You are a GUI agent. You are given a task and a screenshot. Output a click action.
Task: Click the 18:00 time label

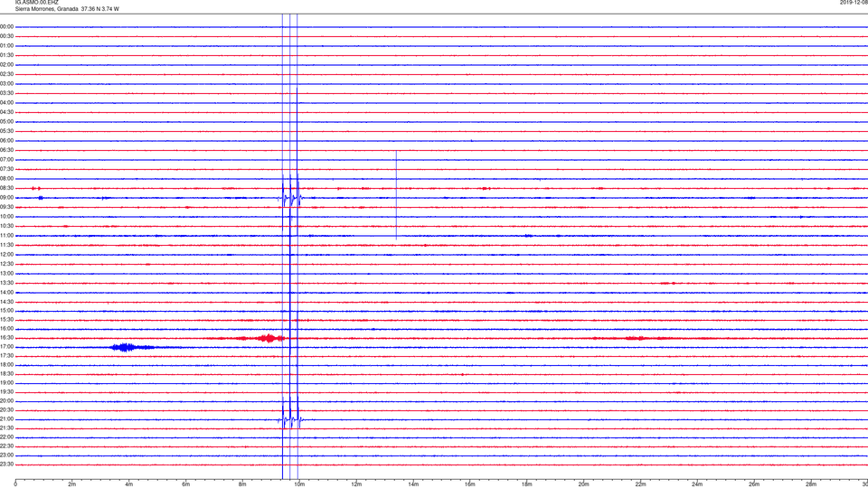coord(6,364)
